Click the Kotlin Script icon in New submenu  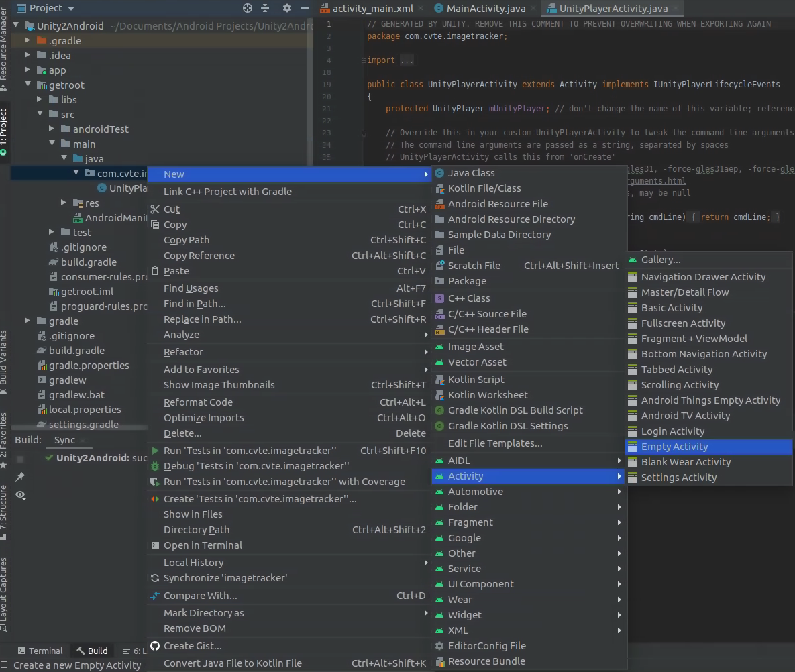click(x=439, y=380)
